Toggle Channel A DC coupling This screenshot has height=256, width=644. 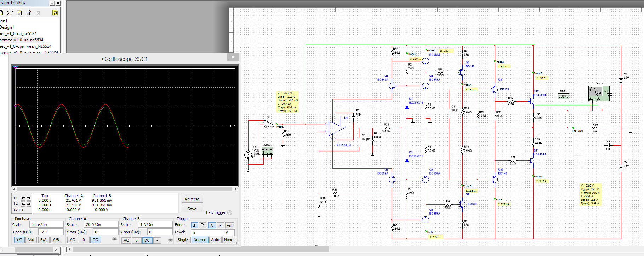[x=95, y=240]
